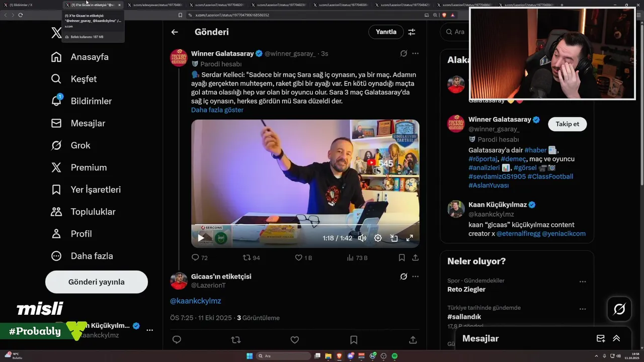Image resolution: width=644 pixels, height=362 pixels.
Task: Expand the post with Daha fazla göster
Action: tap(217, 110)
